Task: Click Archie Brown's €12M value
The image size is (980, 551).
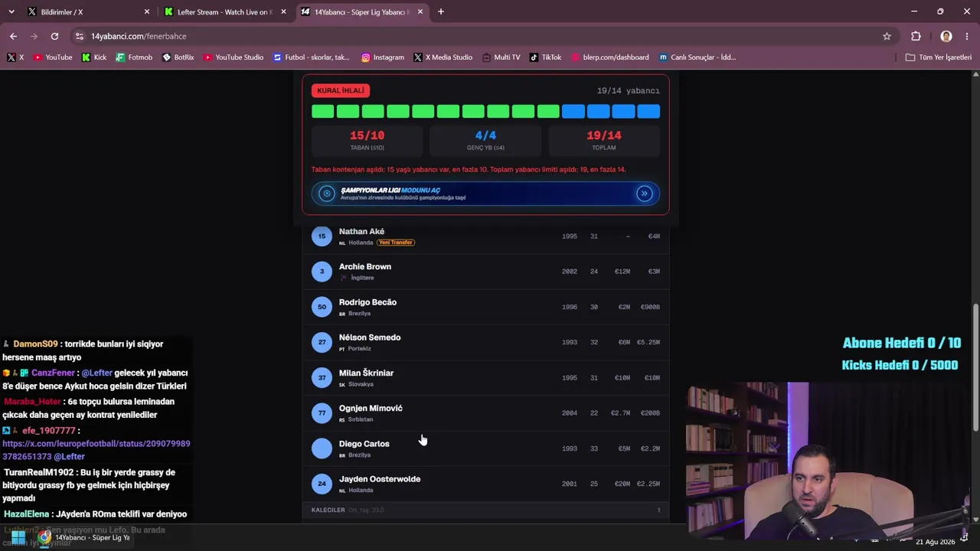Action: 622,272
